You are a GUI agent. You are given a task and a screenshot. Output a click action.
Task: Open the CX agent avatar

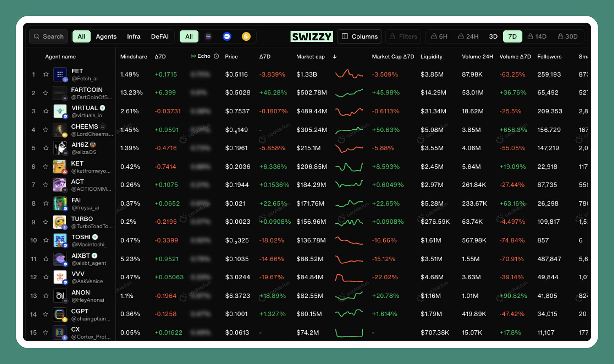click(60, 332)
